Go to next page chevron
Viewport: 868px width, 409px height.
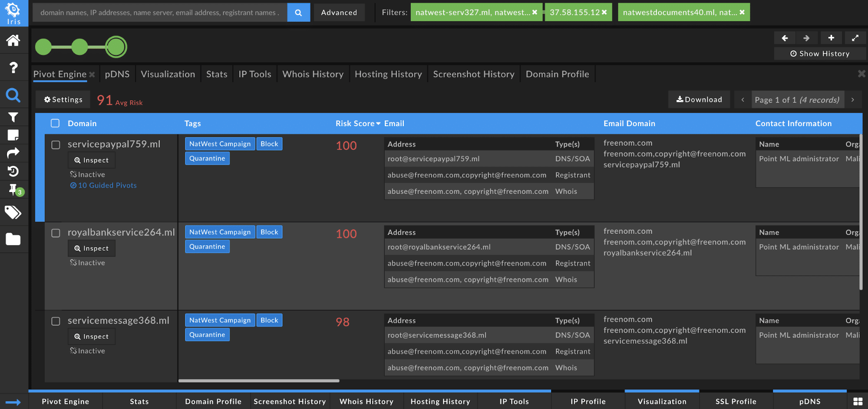pyautogui.click(x=853, y=100)
